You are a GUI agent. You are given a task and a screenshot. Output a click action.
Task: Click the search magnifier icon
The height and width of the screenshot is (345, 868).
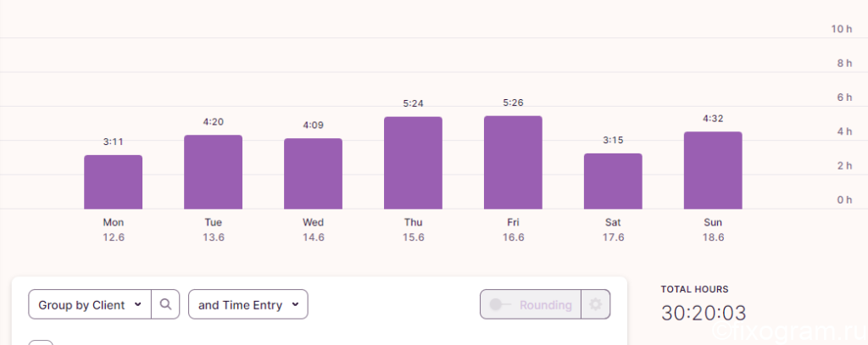pos(165,304)
